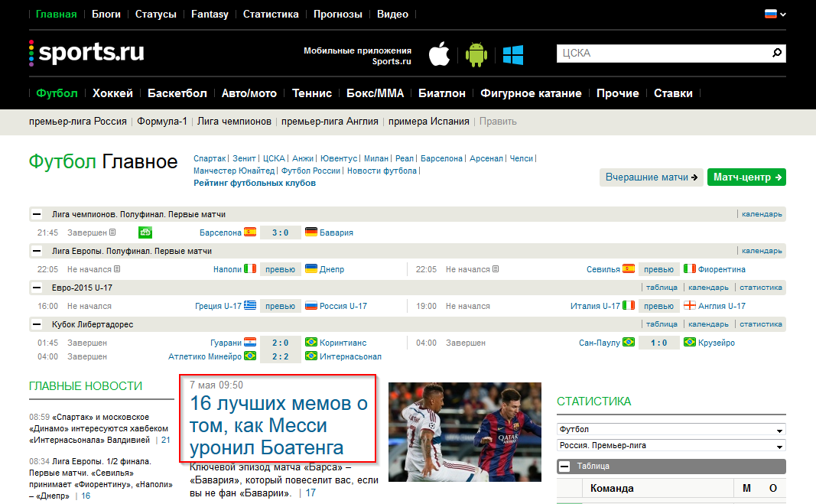Screen dimensions: 816x504
Task: Select the Хоккей sport tab
Action: coord(112,93)
